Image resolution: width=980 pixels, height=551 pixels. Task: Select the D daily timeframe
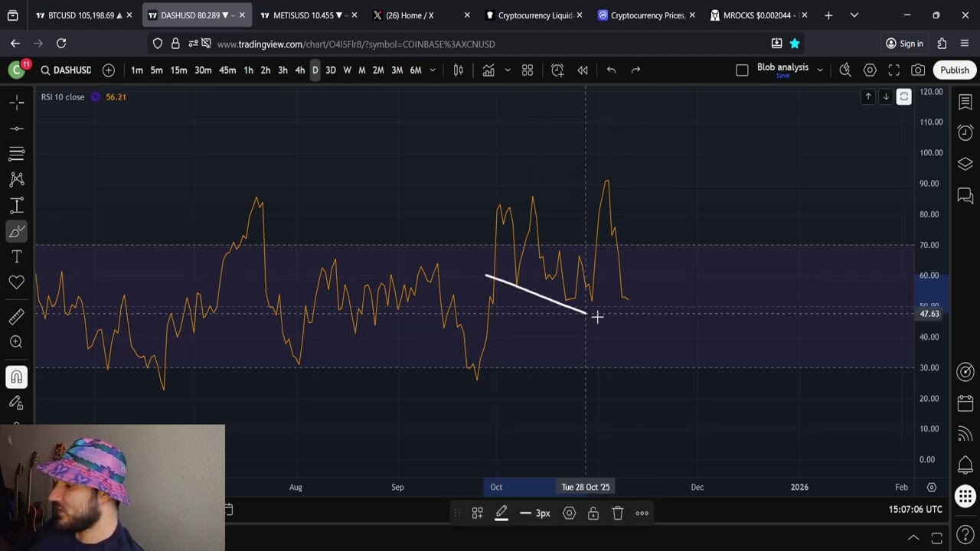click(315, 70)
